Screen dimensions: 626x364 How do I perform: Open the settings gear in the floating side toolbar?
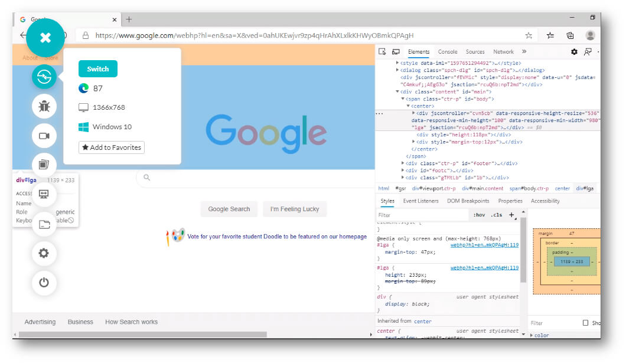tap(44, 253)
